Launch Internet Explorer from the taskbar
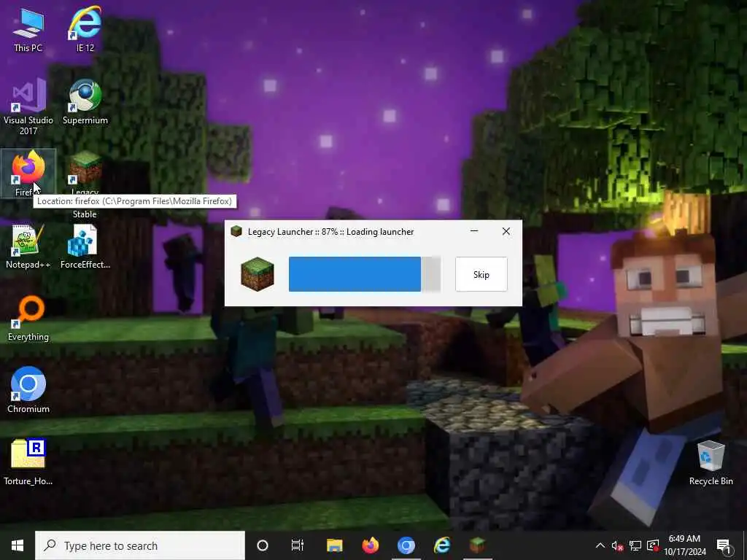747x560 pixels. 441,545
